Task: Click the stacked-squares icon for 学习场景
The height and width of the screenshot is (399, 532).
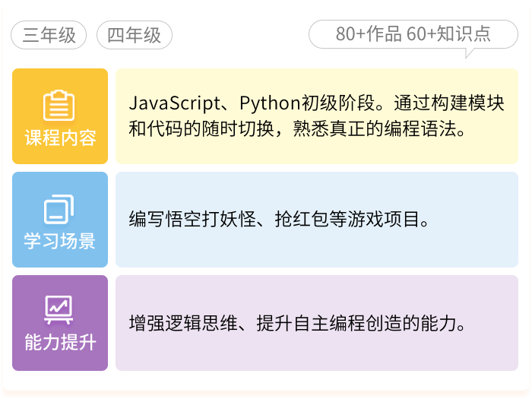Action: point(59,209)
